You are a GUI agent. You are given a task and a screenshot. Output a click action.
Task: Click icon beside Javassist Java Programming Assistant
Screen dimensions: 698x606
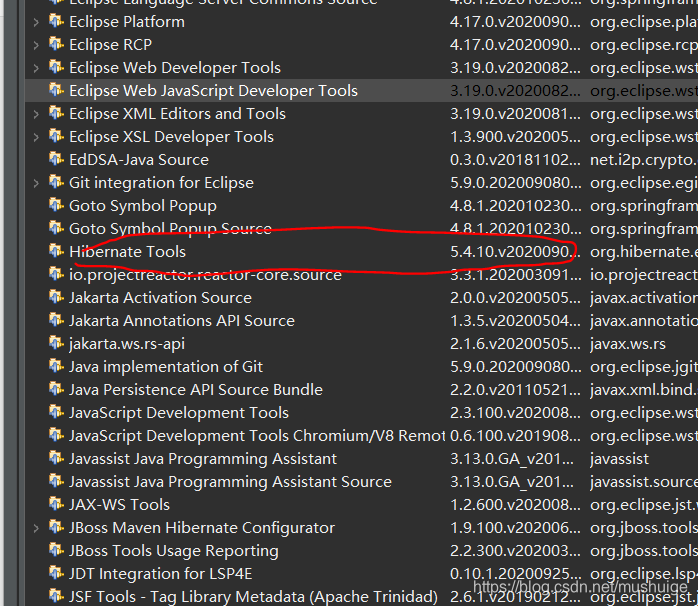(x=56, y=458)
